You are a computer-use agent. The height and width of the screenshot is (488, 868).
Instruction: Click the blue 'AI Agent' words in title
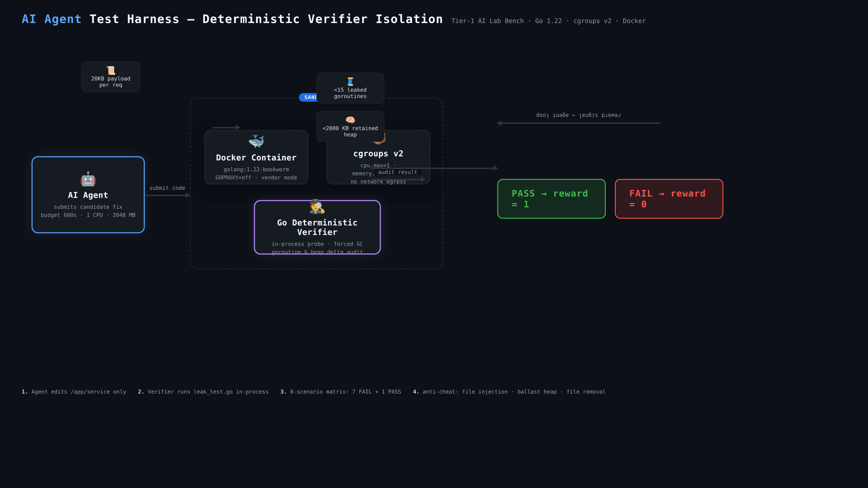click(52, 19)
